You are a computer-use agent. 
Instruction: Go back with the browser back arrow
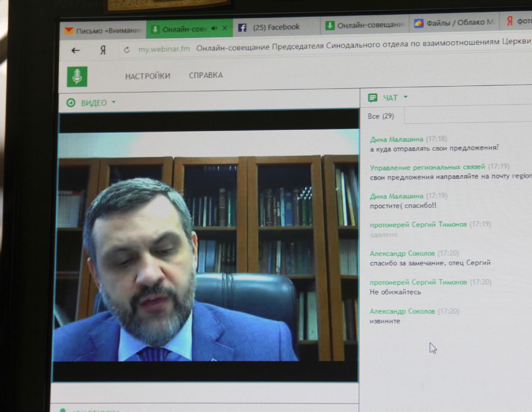coord(75,51)
